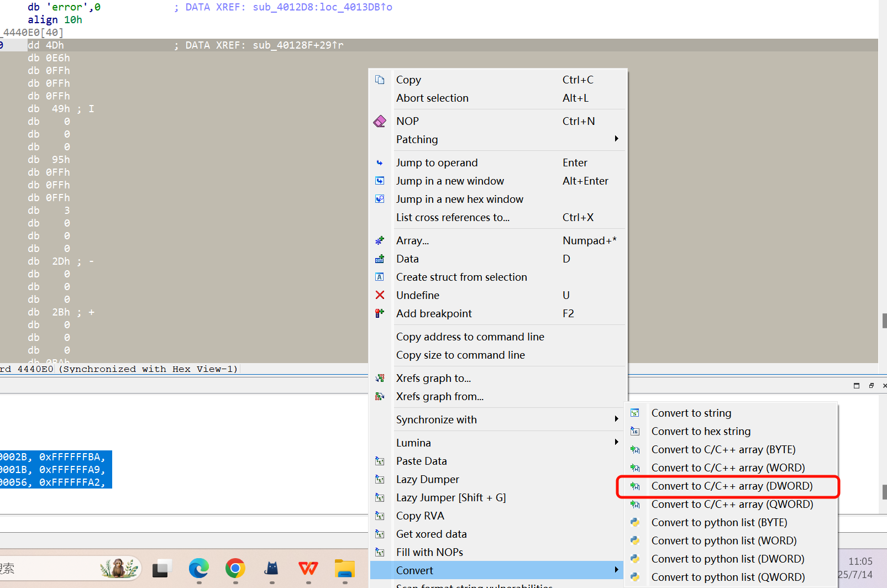This screenshot has width=887, height=588.
Task: Click the Data icon in the context menu
Action: coord(380,259)
